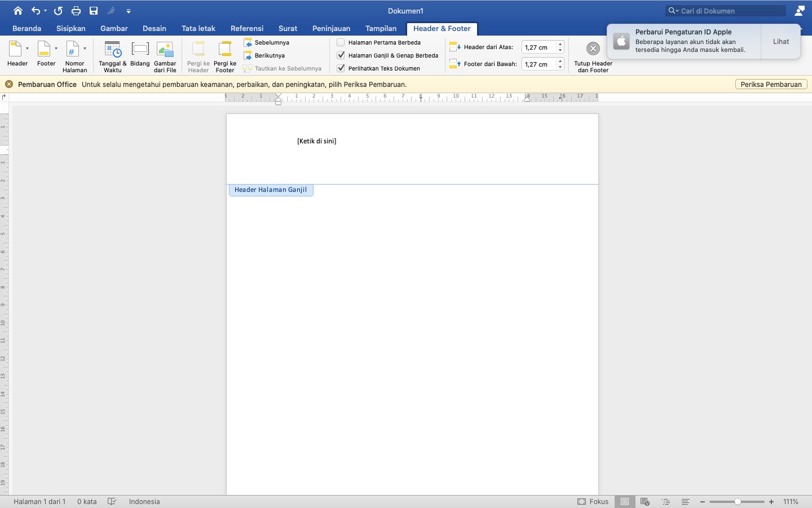Switch to the Gambar tab

[x=114, y=28]
